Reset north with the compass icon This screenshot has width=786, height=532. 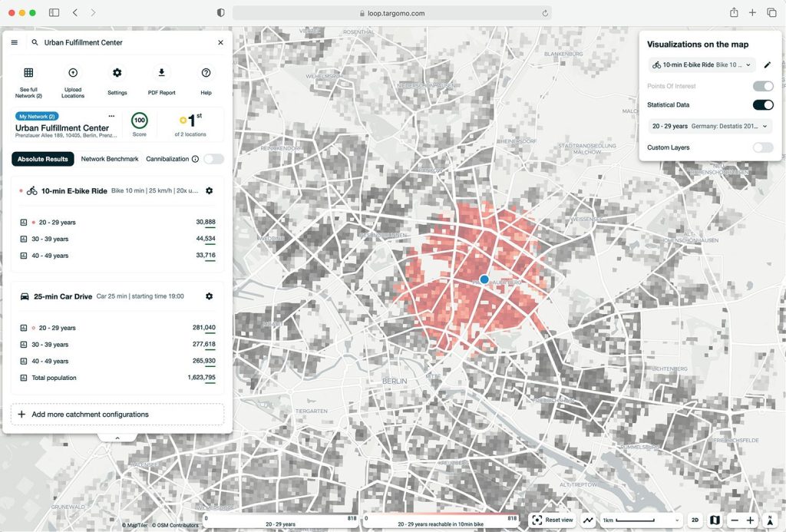tap(770, 520)
